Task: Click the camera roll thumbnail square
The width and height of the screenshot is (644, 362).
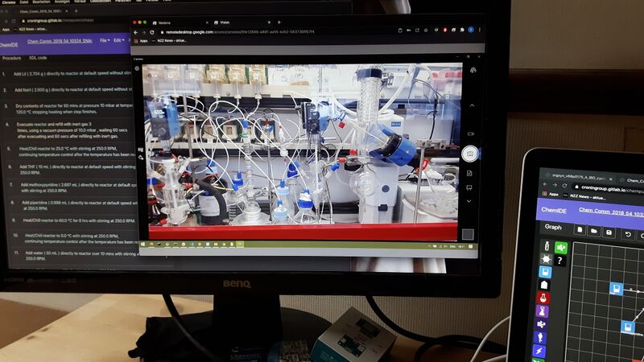Action: 468,234
